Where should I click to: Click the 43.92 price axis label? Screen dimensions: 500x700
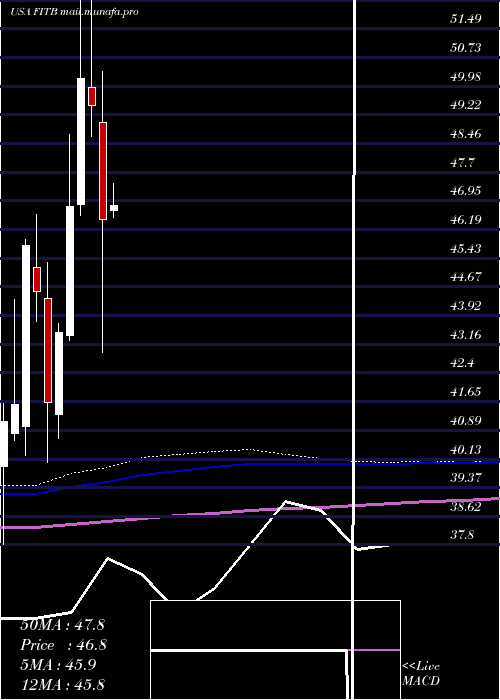(x=466, y=306)
